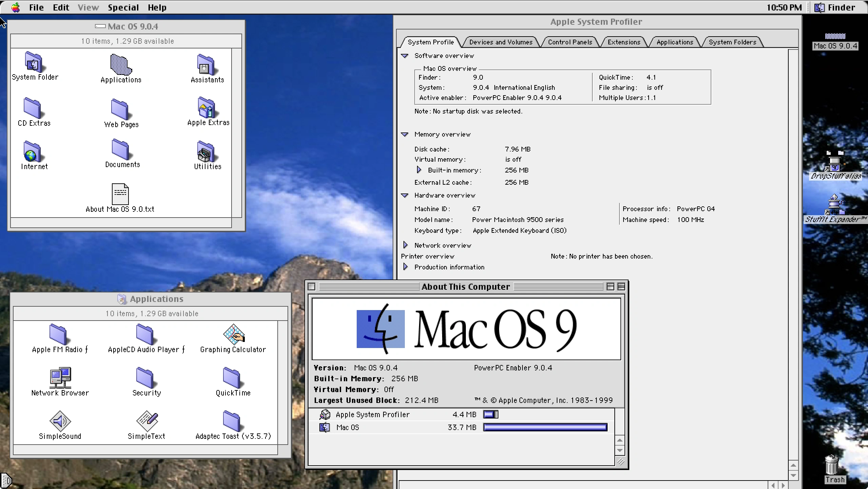The image size is (868, 489).
Task: Open the Special menu
Action: point(123,7)
